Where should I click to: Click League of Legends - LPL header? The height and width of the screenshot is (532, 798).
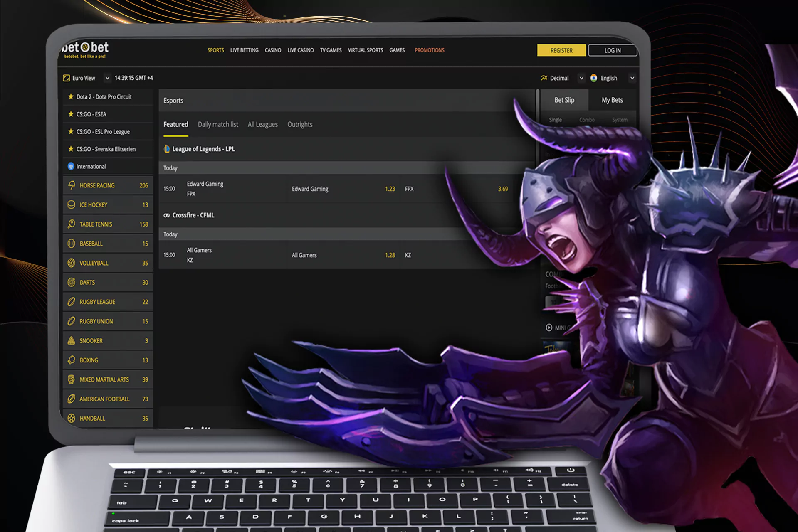[203, 149]
